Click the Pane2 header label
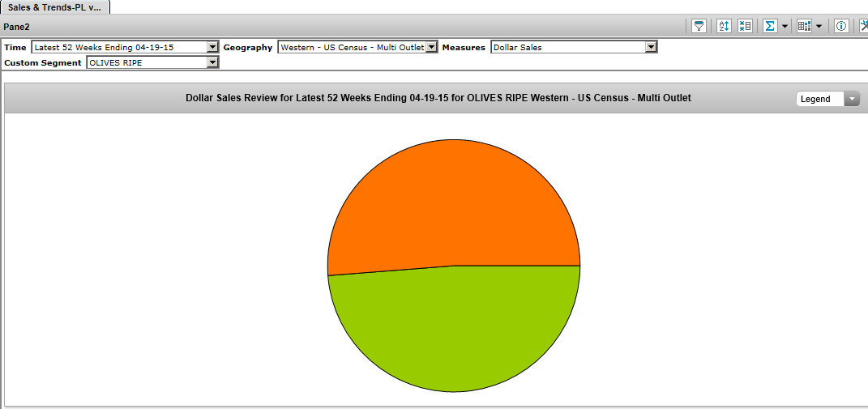The width and height of the screenshot is (868, 409). click(17, 27)
